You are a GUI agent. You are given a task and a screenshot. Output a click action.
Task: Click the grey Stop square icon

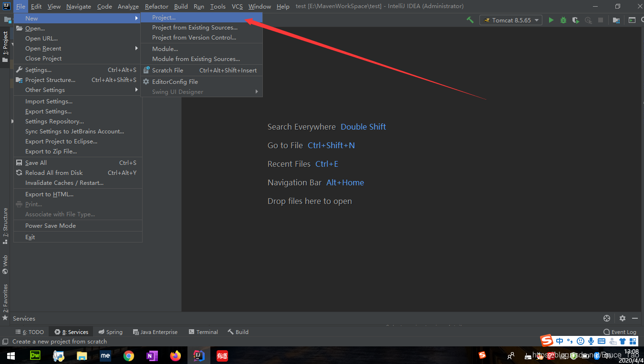[601, 20]
